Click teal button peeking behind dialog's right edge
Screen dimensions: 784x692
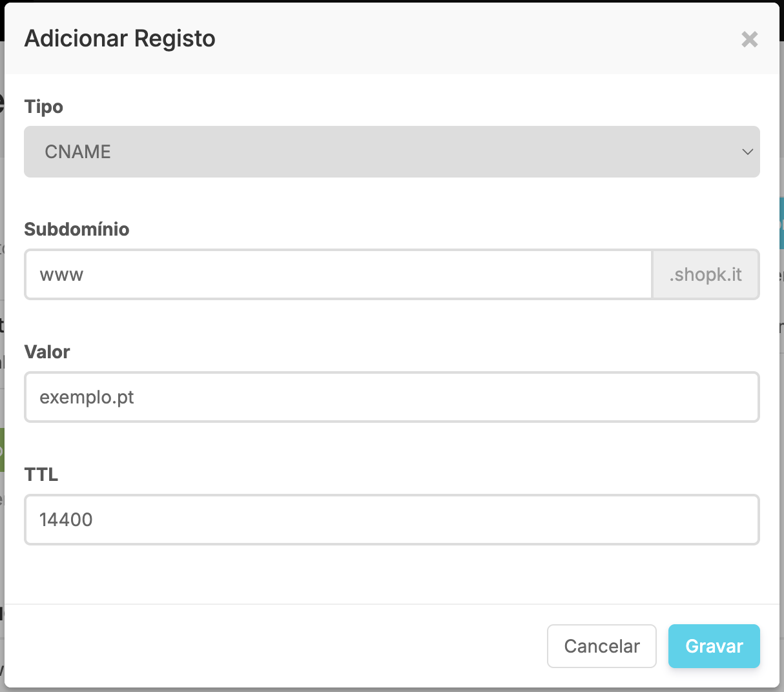pos(781,223)
